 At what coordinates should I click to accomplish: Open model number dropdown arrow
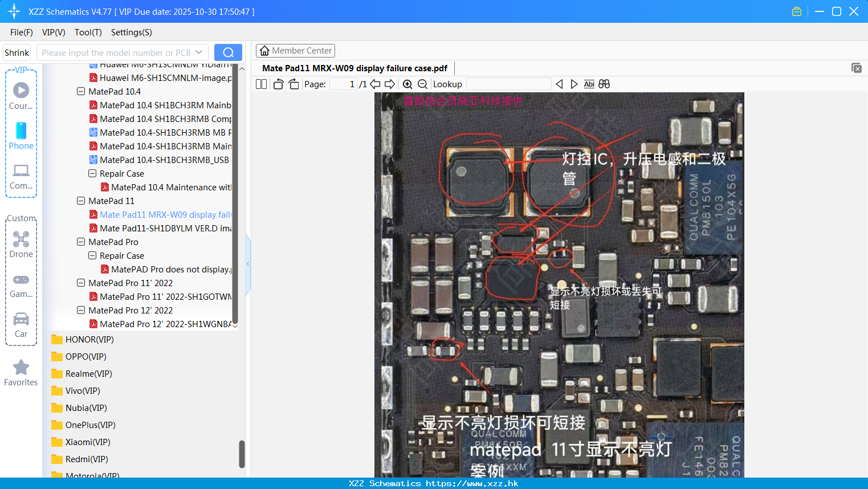click(x=199, y=52)
